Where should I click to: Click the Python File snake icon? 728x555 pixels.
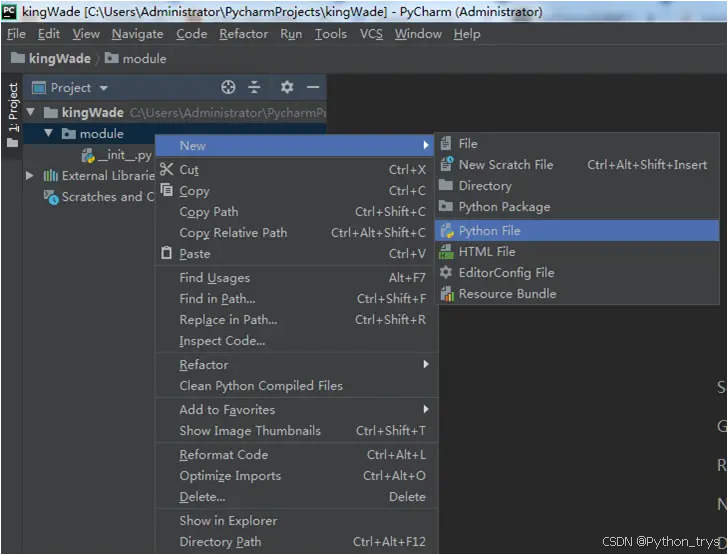447,230
